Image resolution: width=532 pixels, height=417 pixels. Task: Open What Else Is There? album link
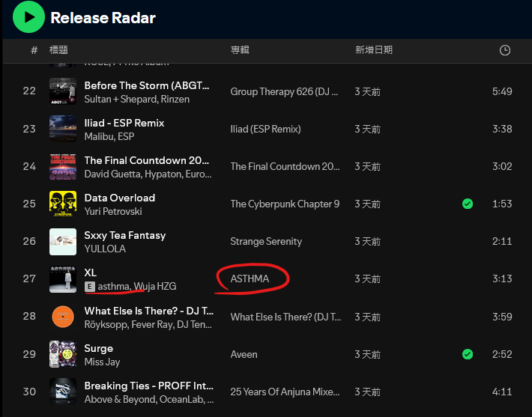coord(285,317)
